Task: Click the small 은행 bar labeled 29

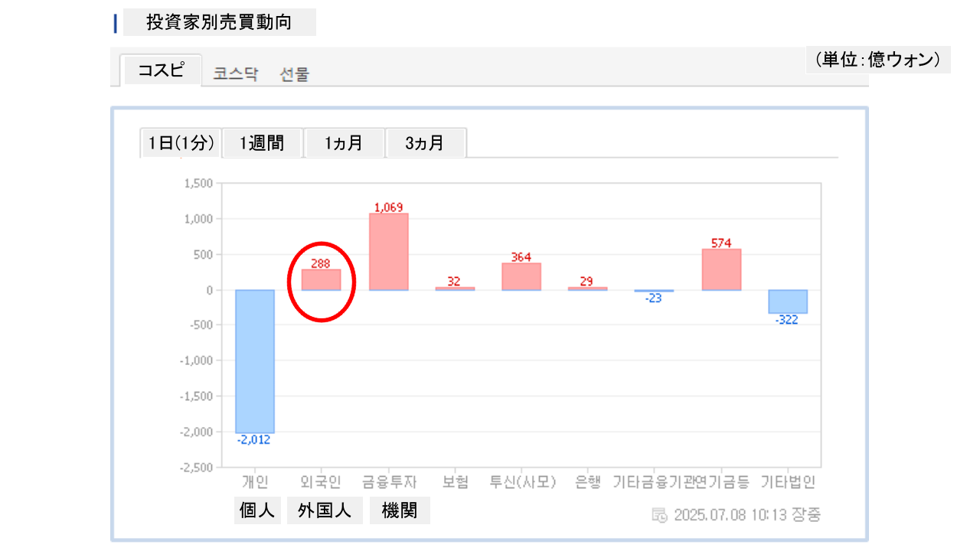Action: pyautogui.click(x=587, y=289)
